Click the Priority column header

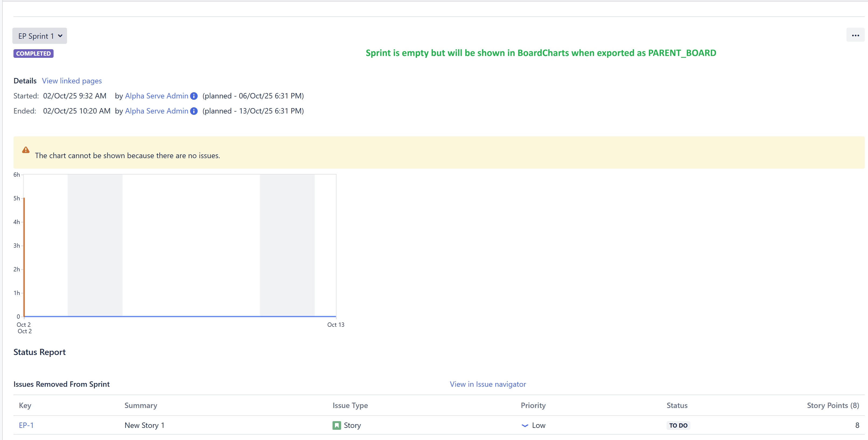pos(533,405)
